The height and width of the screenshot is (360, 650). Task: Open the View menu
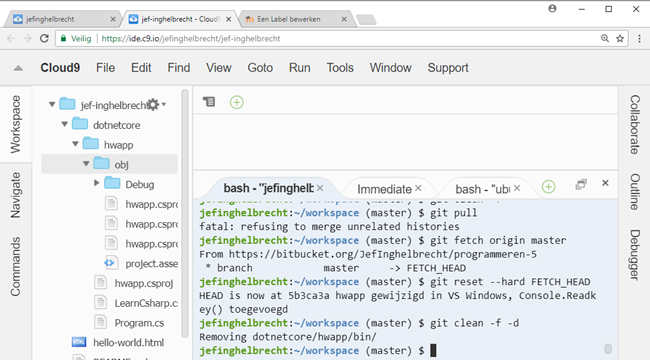pos(218,68)
